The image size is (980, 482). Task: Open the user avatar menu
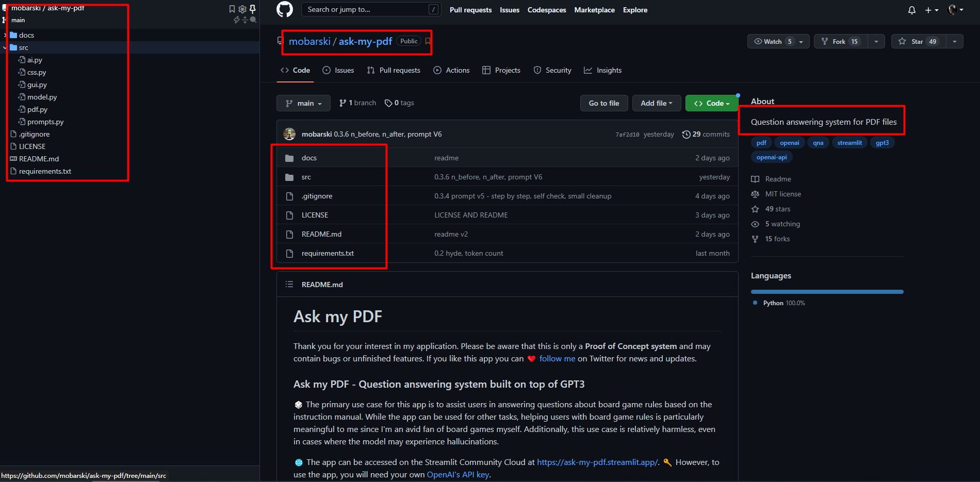956,10
